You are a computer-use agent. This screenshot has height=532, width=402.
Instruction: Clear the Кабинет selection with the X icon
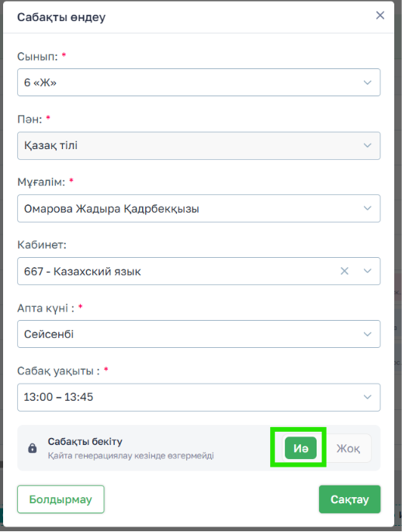tap(345, 271)
